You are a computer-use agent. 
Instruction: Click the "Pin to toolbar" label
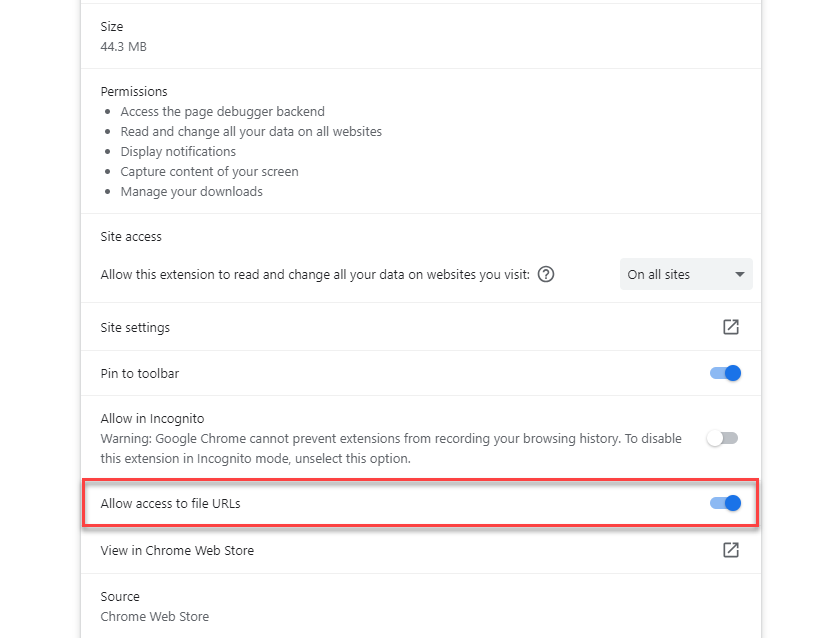(x=139, y=373)
